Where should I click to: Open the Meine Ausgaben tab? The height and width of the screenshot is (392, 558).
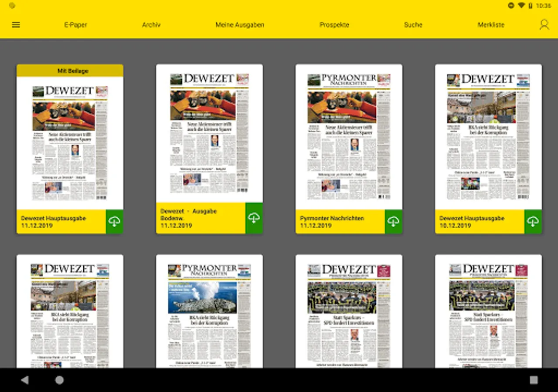(240, 25)
